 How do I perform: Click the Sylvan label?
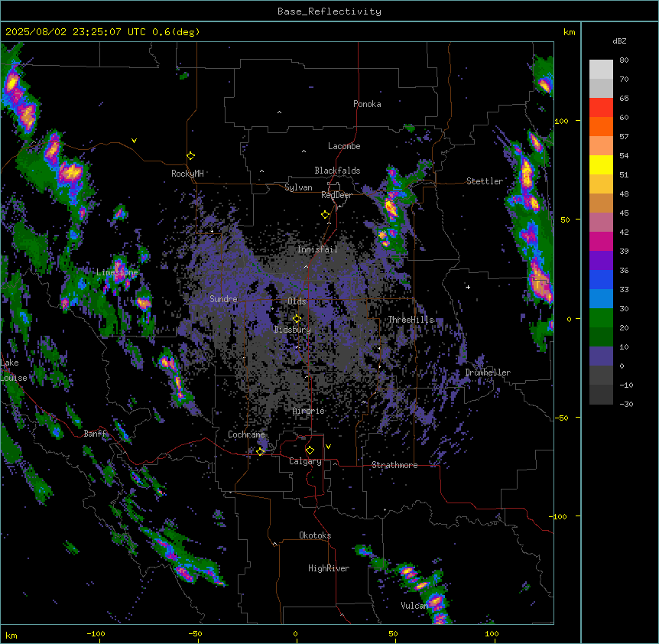coord(298,187)
